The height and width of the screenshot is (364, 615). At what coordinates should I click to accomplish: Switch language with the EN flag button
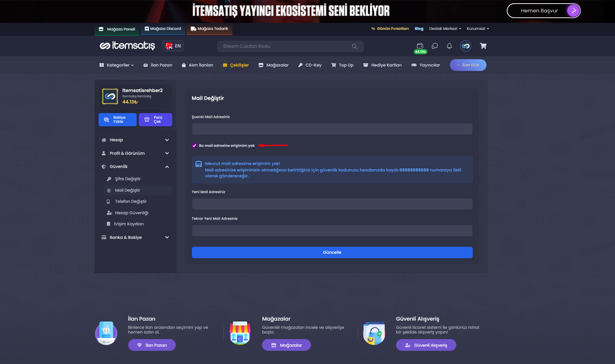(x=173, y=46)
